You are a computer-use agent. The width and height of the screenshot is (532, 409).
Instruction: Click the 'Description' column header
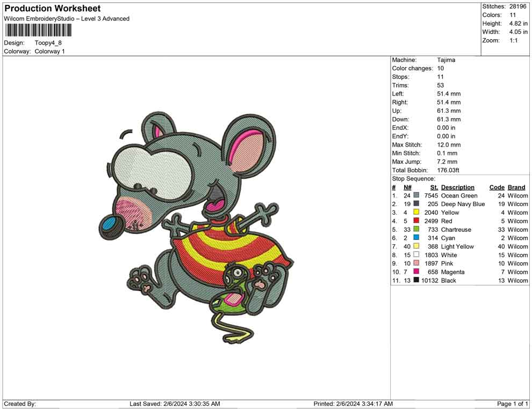point(458,187)
